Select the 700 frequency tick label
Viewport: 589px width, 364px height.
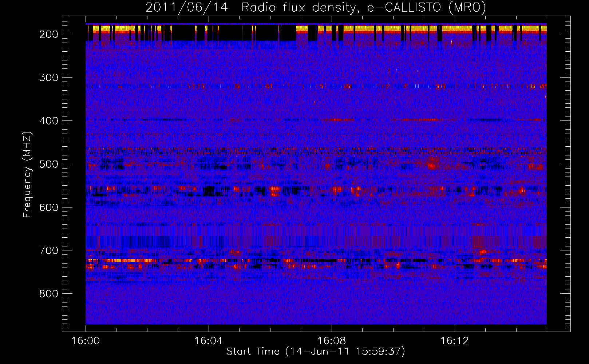pos(49,250)
